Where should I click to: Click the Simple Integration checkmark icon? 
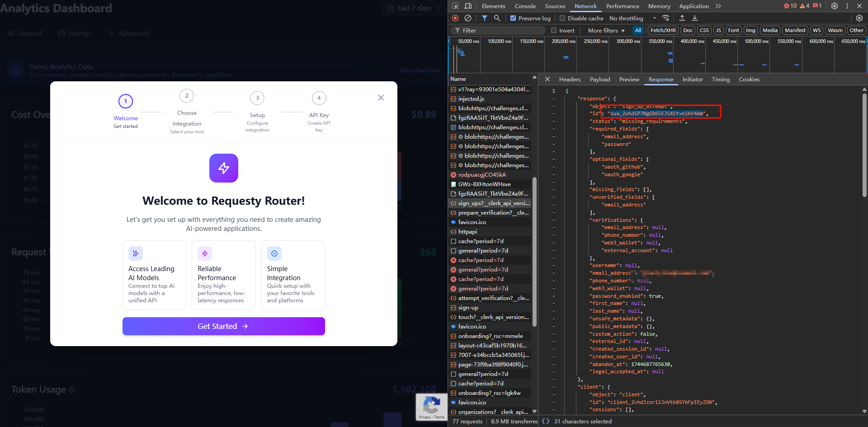coord(274,253)
